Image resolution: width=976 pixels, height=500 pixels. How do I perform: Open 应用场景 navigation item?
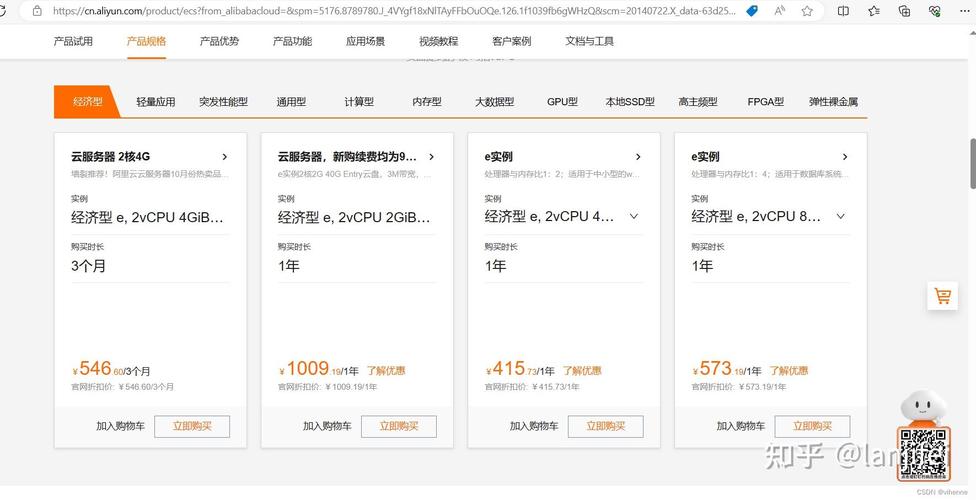pos(365,41)
